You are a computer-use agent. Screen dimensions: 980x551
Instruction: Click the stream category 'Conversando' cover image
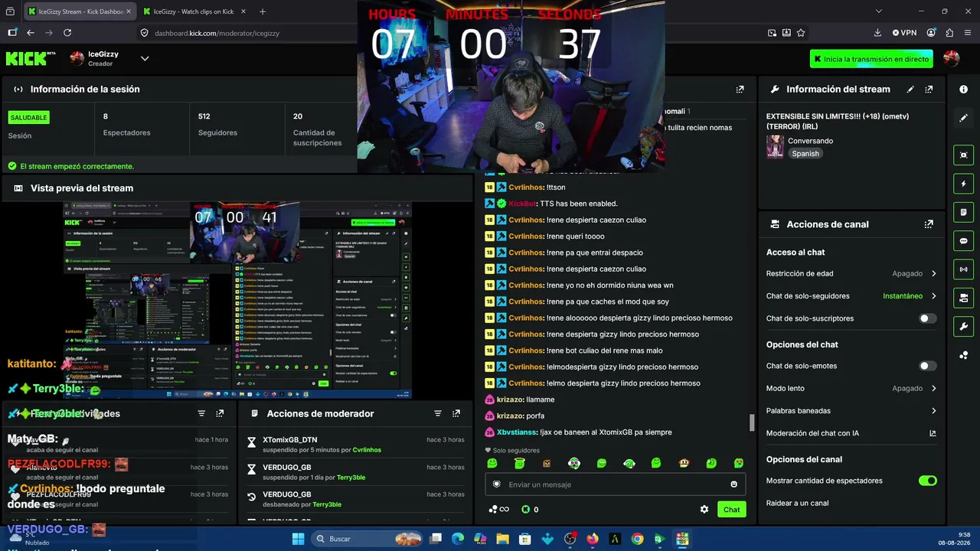(x=775, y=147)
